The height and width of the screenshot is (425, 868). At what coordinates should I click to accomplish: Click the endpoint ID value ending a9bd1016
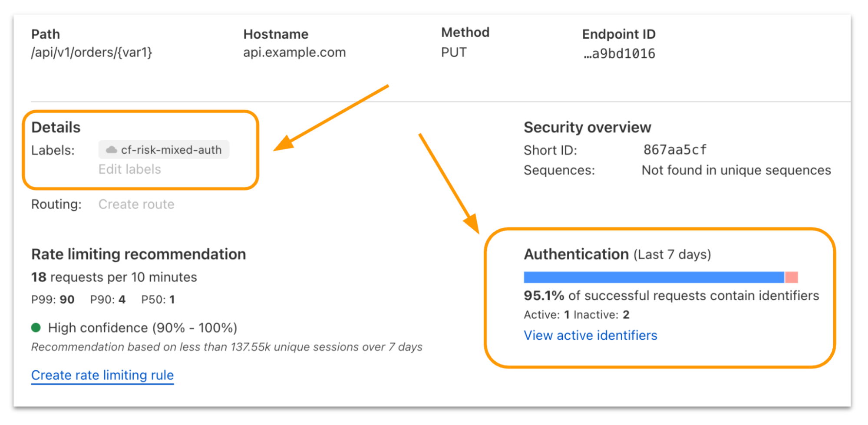619,54
